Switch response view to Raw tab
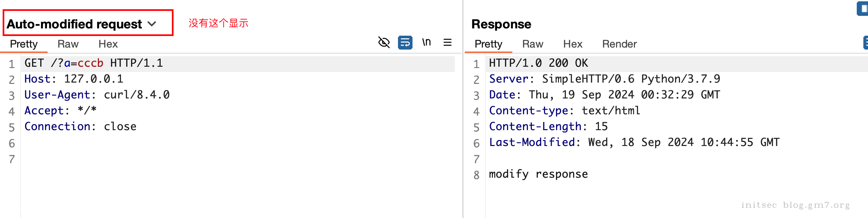This screenshot has height=218, width=868. (x=533, y=44)
